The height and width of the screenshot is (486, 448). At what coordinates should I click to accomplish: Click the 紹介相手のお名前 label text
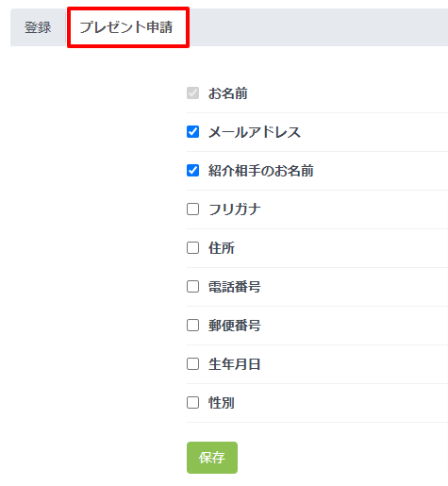click(261, 171)
